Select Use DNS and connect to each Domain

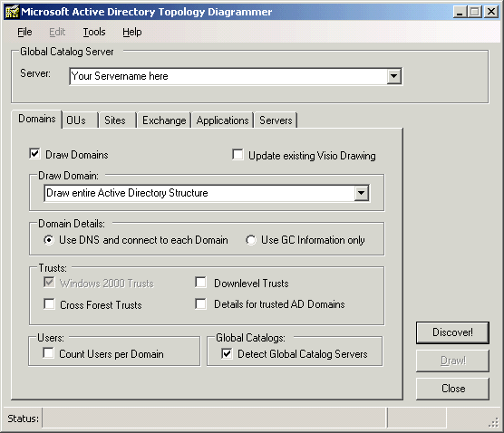tap(49, 240)
